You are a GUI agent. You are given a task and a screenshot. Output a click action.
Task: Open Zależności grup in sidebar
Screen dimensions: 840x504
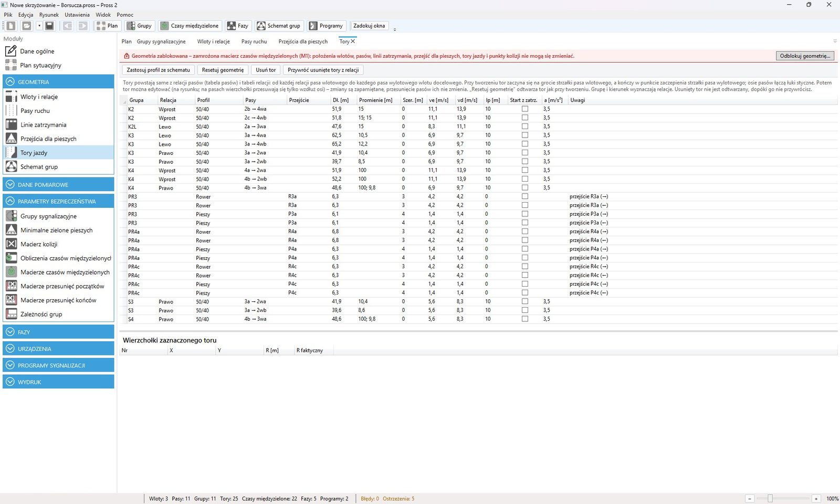coord(58,314)
